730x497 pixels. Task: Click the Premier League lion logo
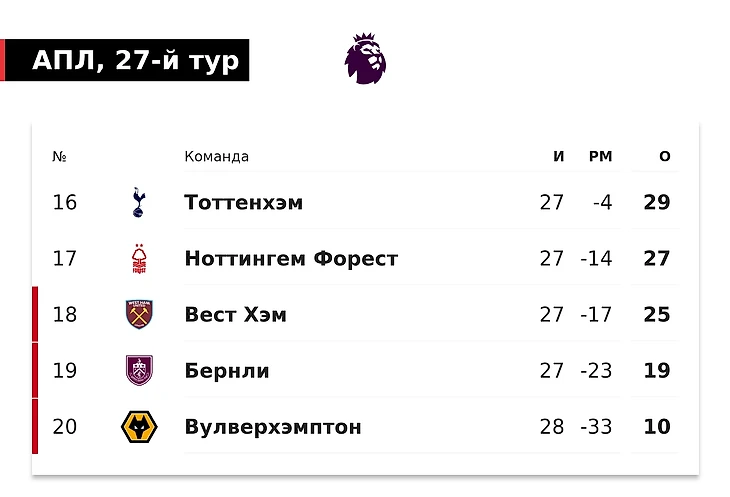[x=365, y=59]
